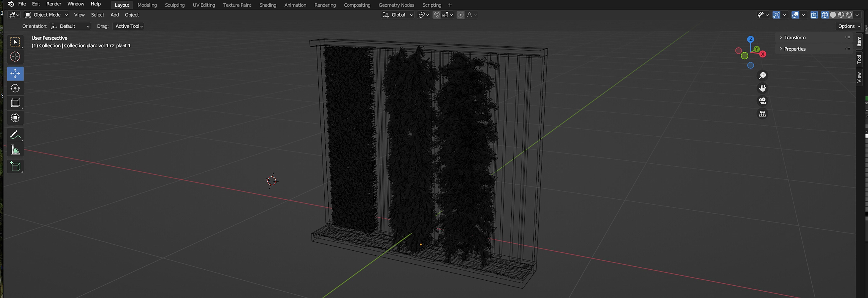Select the Select Box tool
This screenshot has height=298, width=868.
tap(15, 42)
